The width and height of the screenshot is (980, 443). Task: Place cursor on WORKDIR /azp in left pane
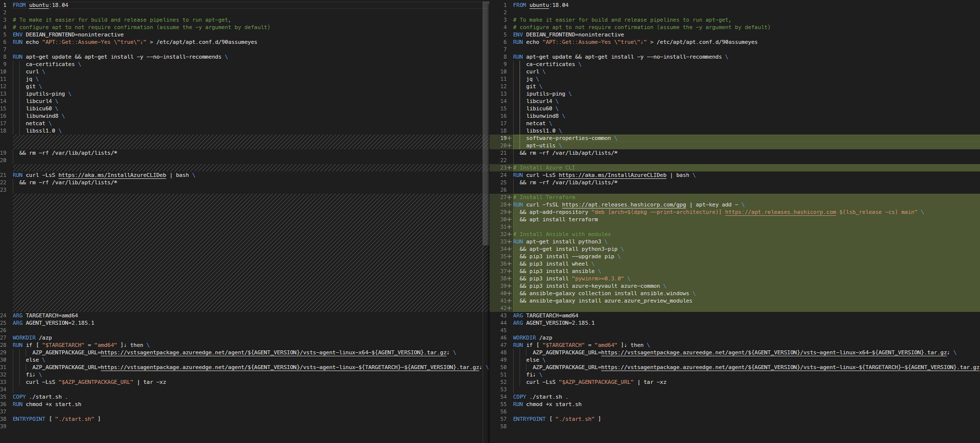click(x=32, y=338)
